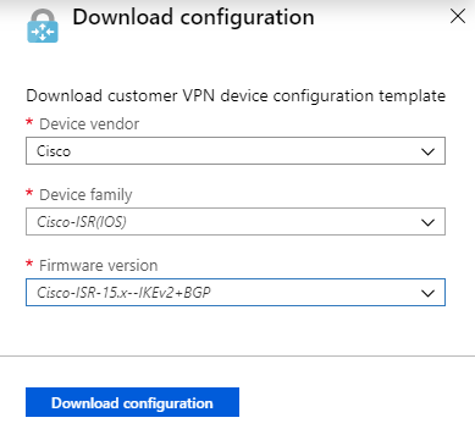The height and width of the screenshot is (436, 475).
Task: Click the Firmware version chevron arrow
Action: [428, 293]
